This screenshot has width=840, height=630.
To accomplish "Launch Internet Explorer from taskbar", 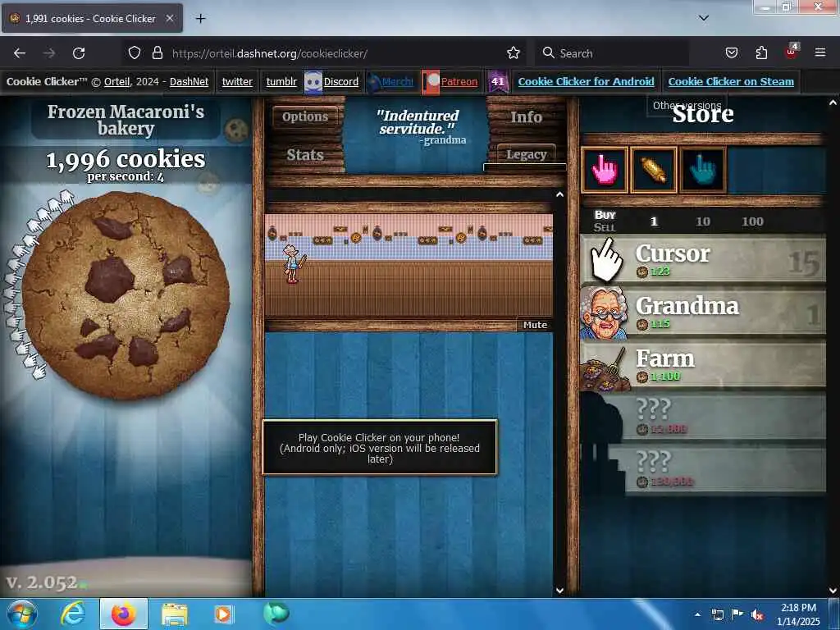I will pos(72,614).
